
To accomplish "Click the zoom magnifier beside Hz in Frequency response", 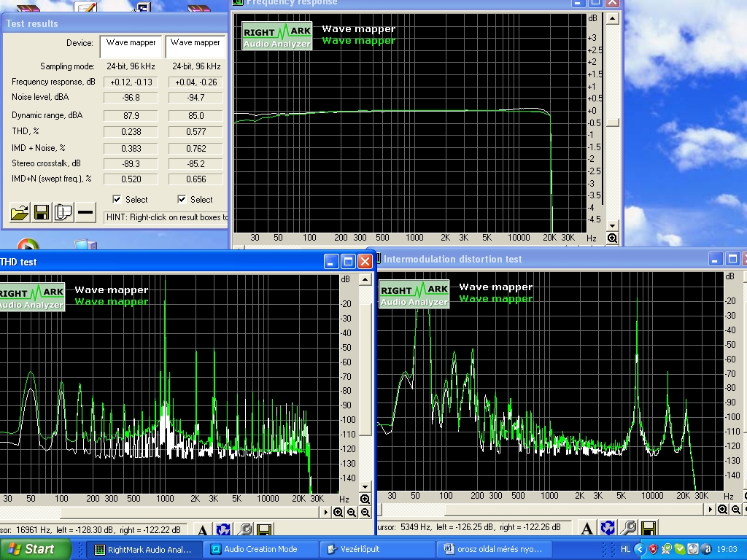I will 612,238.
